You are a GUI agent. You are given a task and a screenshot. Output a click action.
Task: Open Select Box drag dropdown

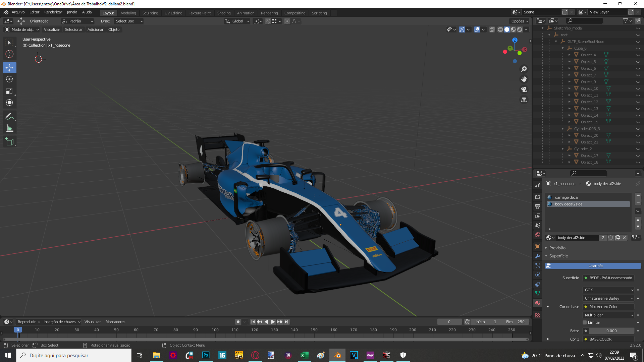[x=129, y=21]
